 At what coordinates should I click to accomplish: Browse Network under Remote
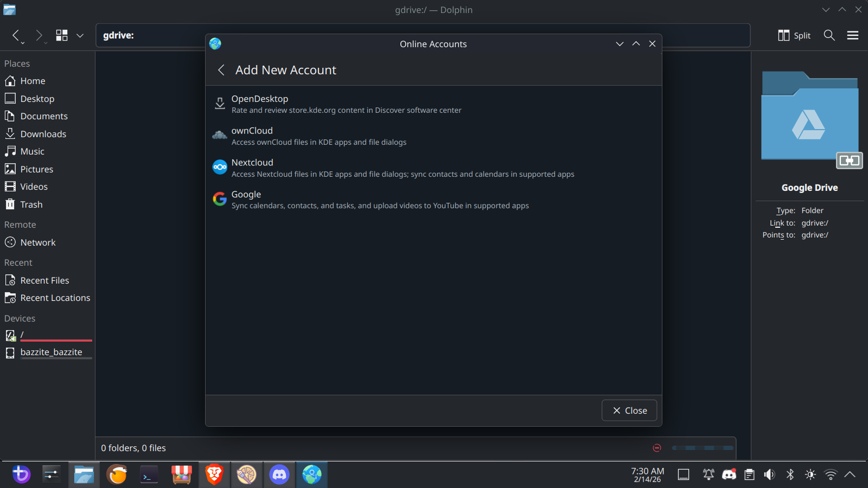point(47,242)
